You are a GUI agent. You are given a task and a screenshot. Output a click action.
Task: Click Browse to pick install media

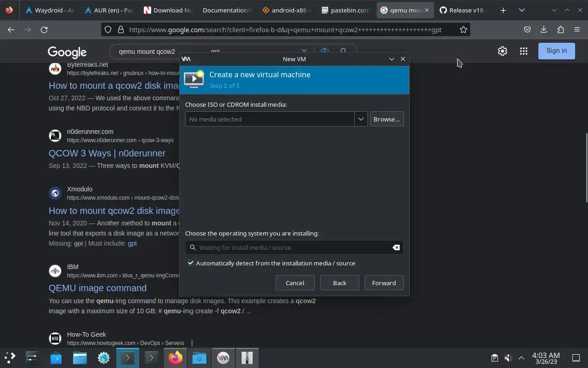pos(387,119)
